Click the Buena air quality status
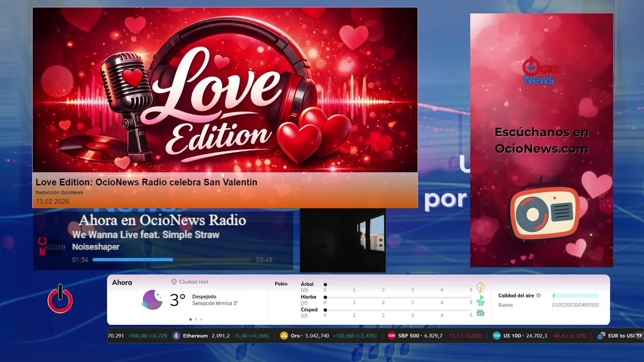 point(506,305)
